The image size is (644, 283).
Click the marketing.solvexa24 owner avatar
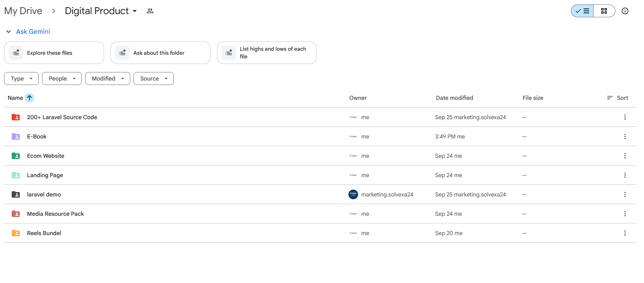tap(353, 194)
